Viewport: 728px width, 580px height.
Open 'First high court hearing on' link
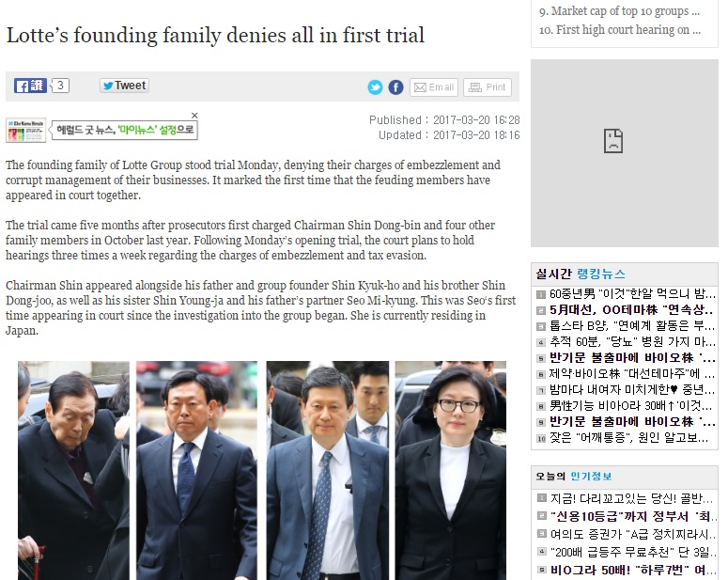coord(620,30)
